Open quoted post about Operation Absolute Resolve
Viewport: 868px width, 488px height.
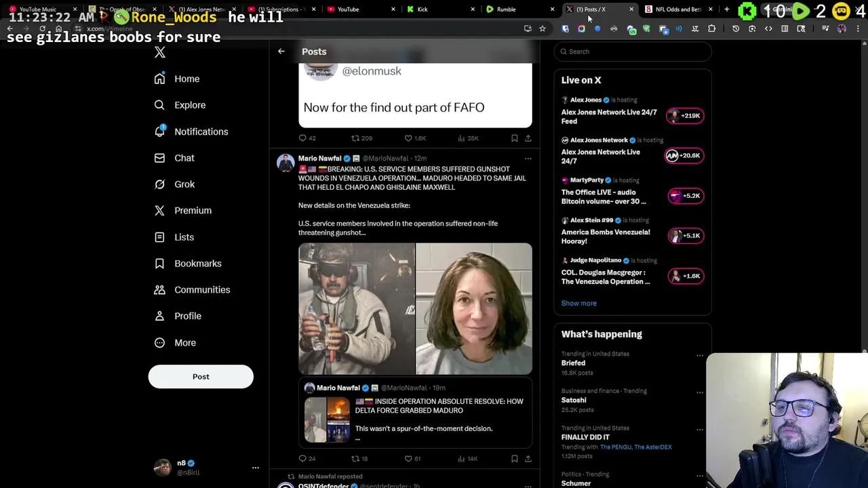pos(415,413)
